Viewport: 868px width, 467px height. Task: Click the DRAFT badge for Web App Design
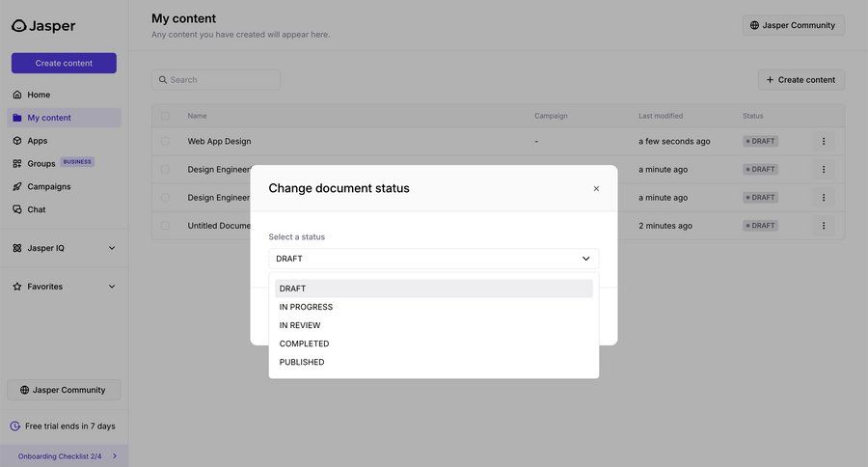[760, 141]
